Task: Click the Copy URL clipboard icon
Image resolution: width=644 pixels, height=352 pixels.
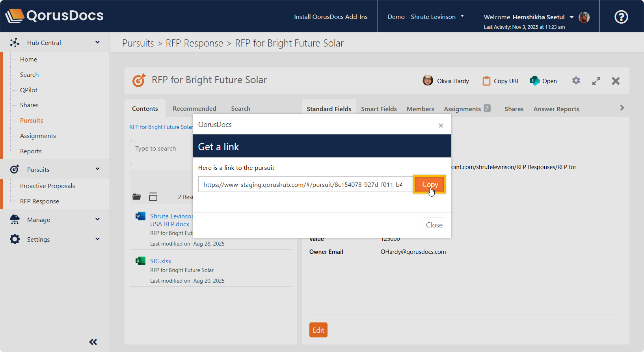Action: click(x=486, y=81)
